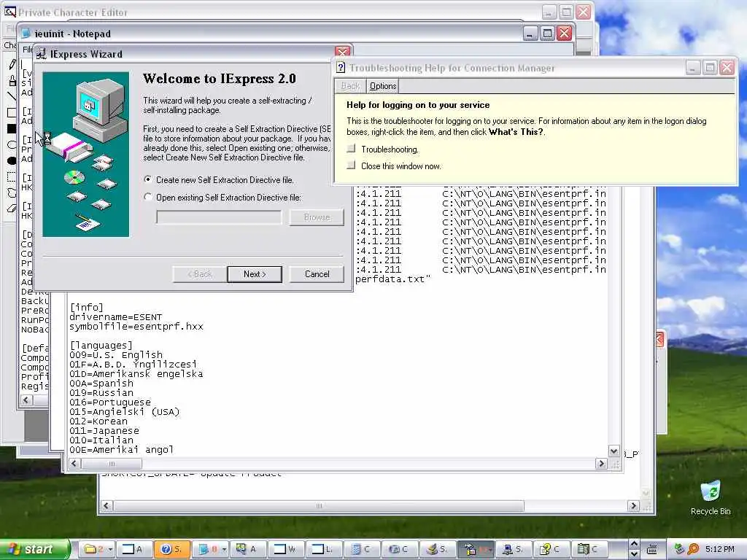
Task: Select the Straight Line tool
Action: point(12,96)
